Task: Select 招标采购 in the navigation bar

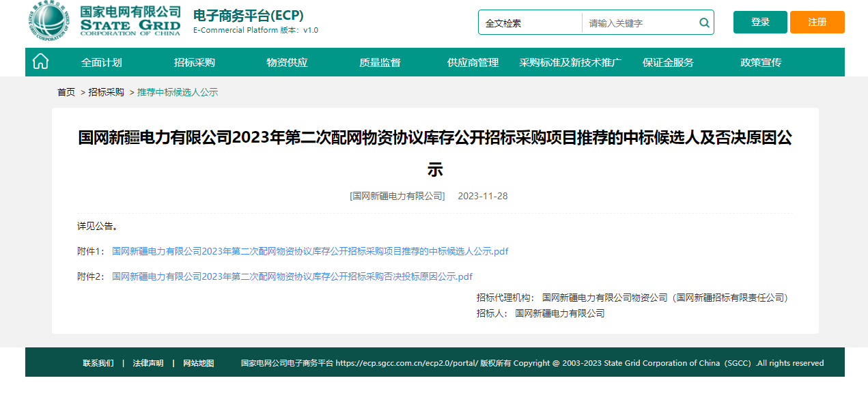Action: 194,62
